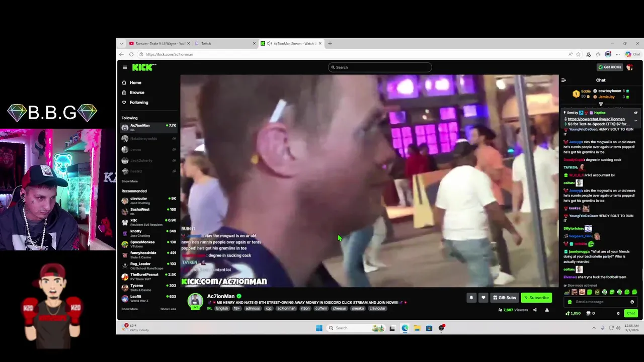Screen dimensions: 644x362
Task: Add page to favorites star icon
Action: 578,54
